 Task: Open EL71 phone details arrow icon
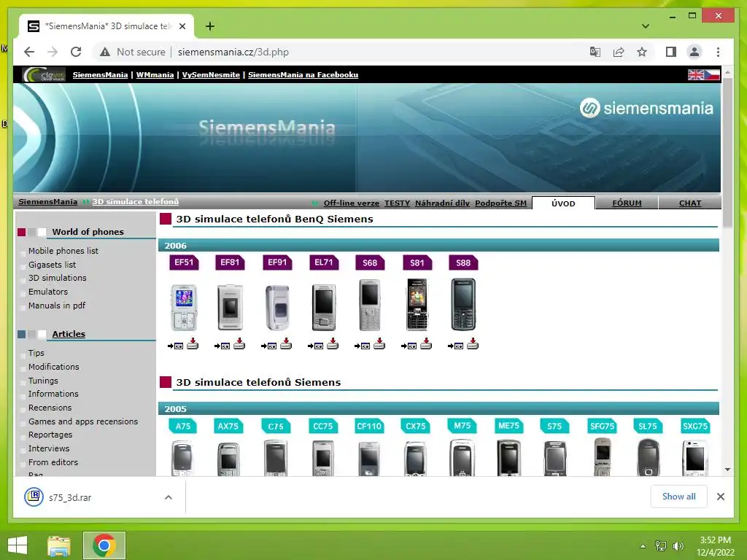(315, 346)
